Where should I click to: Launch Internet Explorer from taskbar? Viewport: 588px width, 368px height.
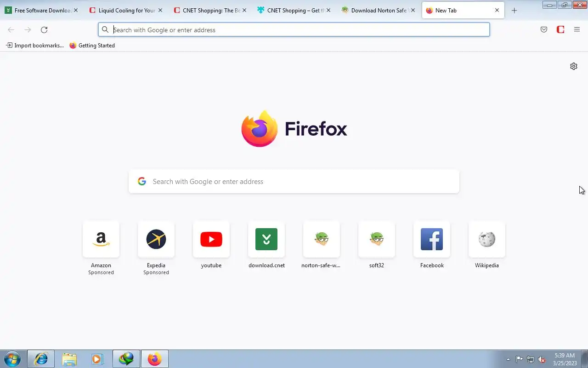(x=41, y=359)
